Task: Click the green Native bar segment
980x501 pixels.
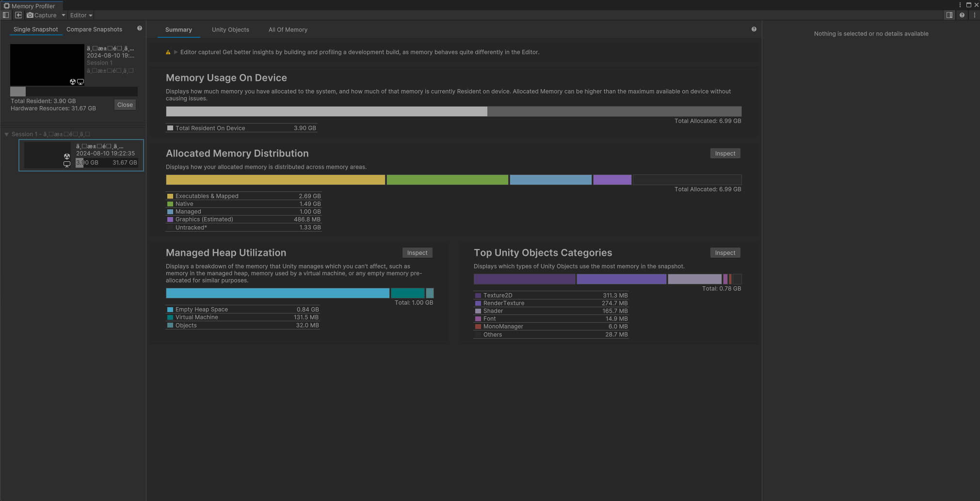Action: pos(447,180)
